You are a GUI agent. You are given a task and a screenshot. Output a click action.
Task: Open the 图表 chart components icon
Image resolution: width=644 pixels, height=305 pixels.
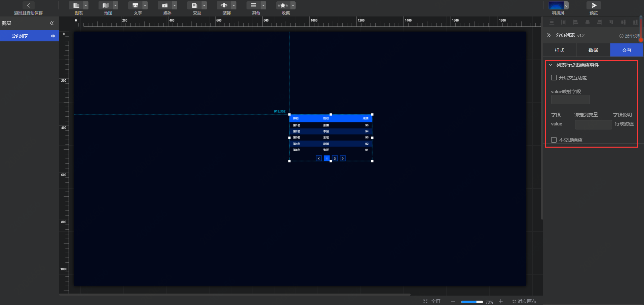(x=76, y=5)
